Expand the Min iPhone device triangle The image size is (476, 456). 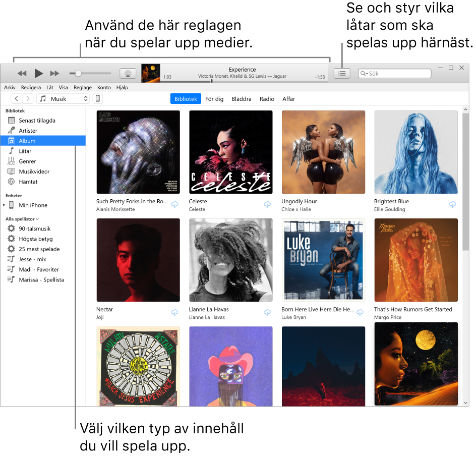tap(4, 205)
